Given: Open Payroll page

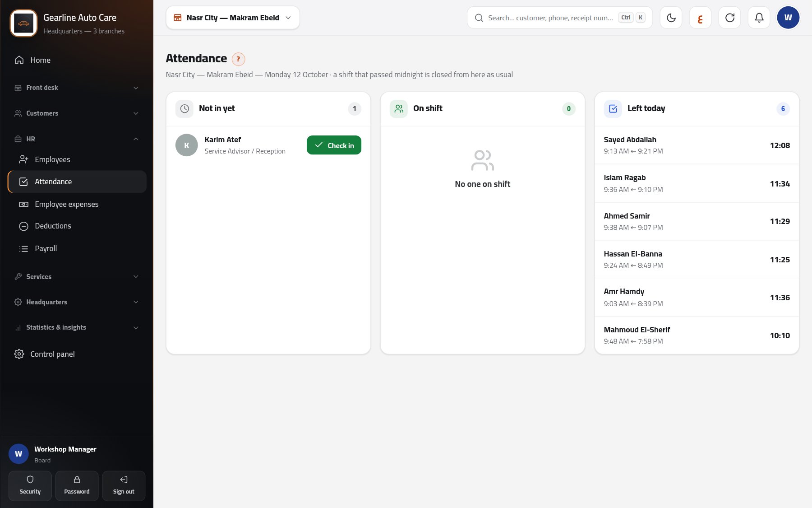Looking at the screenshot, I should 77,248.
